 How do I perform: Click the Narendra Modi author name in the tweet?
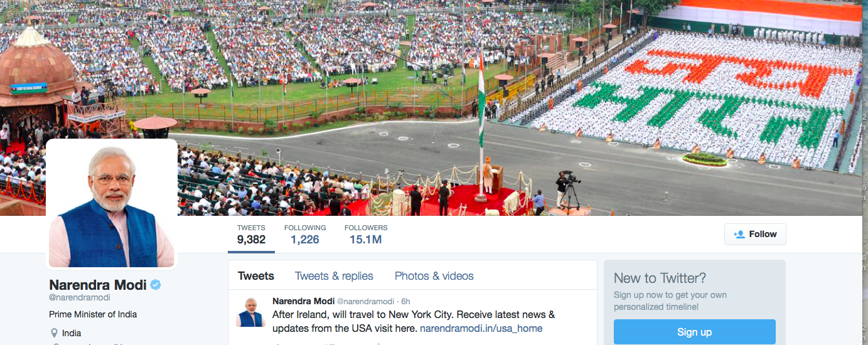coord(303,301)
